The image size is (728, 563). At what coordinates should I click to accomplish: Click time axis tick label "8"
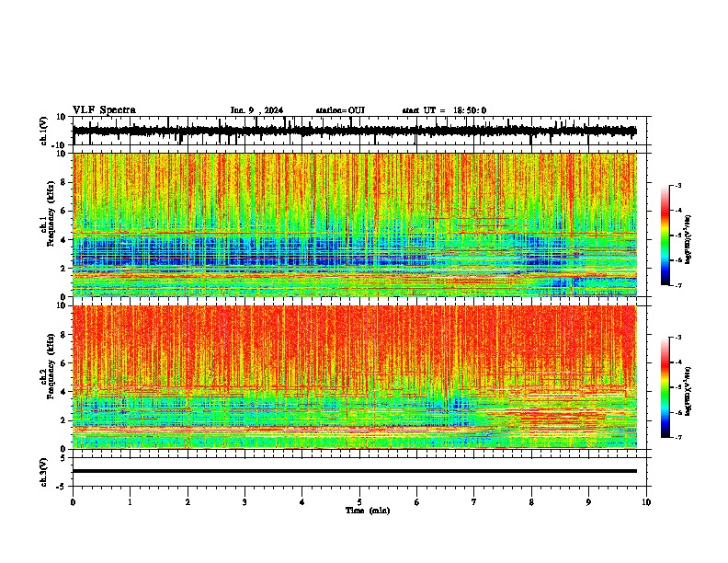(x=531, y=502)
